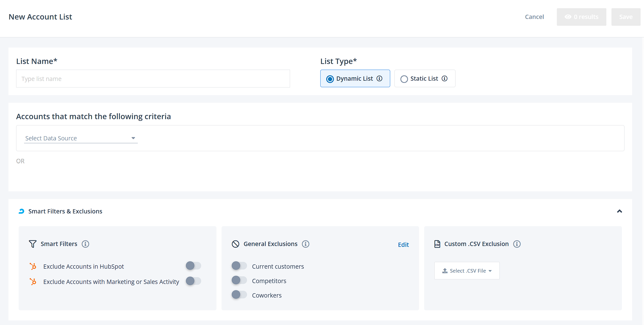The width and height of the screenshot is (644, 325).
Task: Click the List Name input field
Action: pos(153,79)
